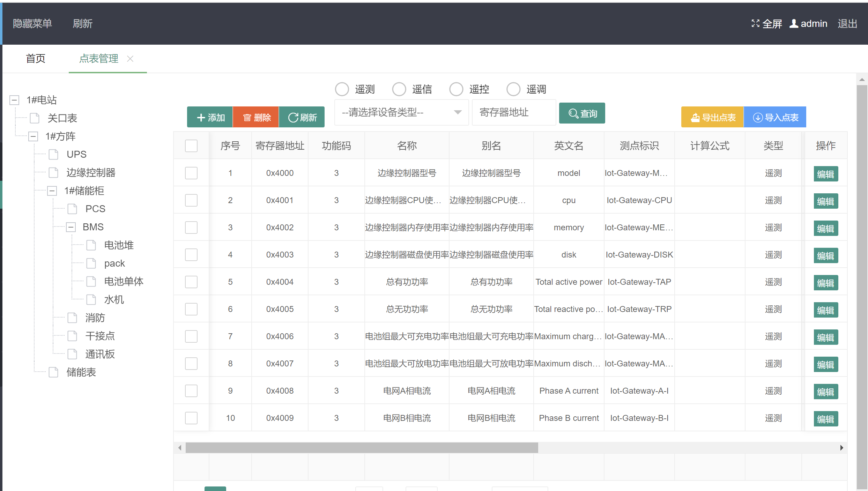Close the 点表管理 tab
Screen dimensions: 868x491
(x=130, y=59)
